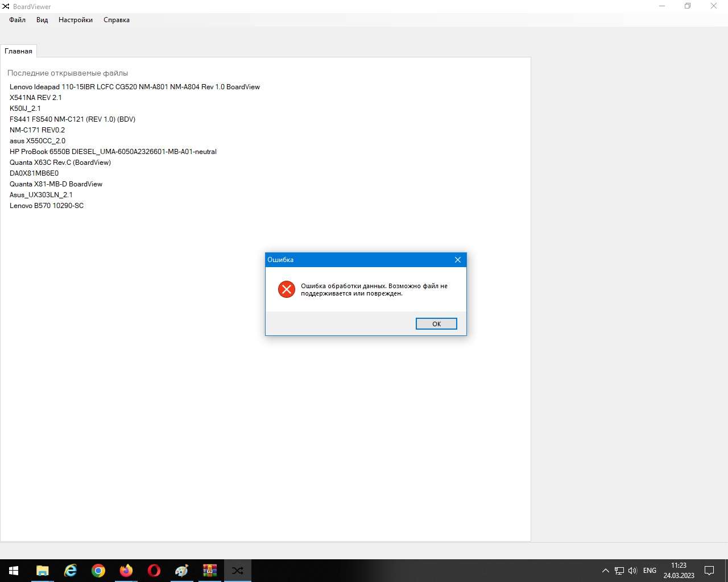Screen dimensions: 728x582
Task: Open the Вид menu
Action: click(42, 20)
